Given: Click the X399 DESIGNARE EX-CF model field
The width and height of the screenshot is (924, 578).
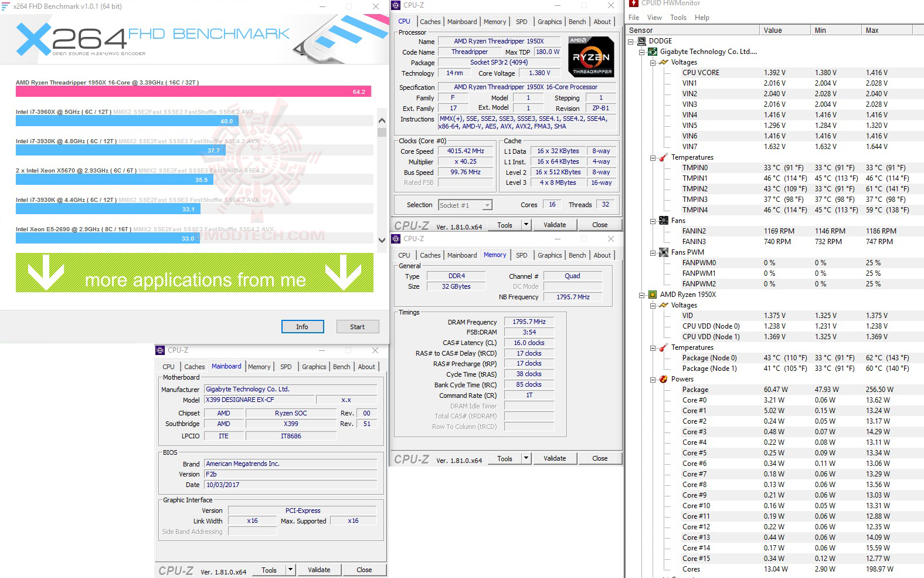Looking at the screenshot, I should point(259,400).
